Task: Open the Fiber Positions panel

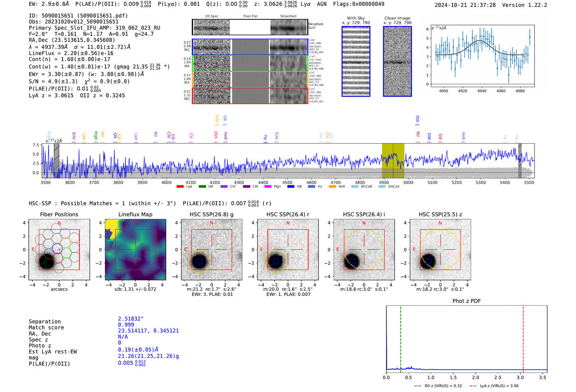Action: pos(59,249)
